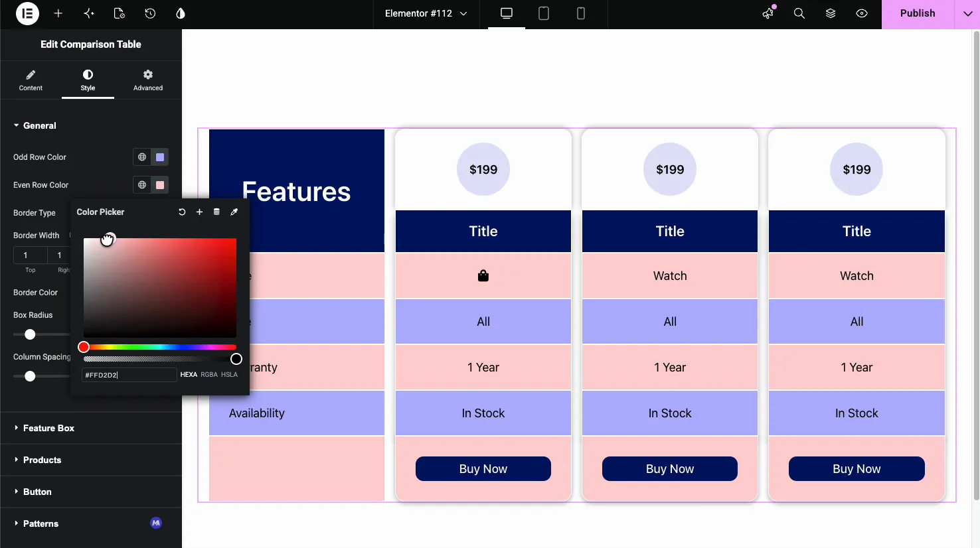This screenshot has height=548, width=980.
Task: Click the hue slider bar
Action: pyautogui.click(x=160, y=347)
